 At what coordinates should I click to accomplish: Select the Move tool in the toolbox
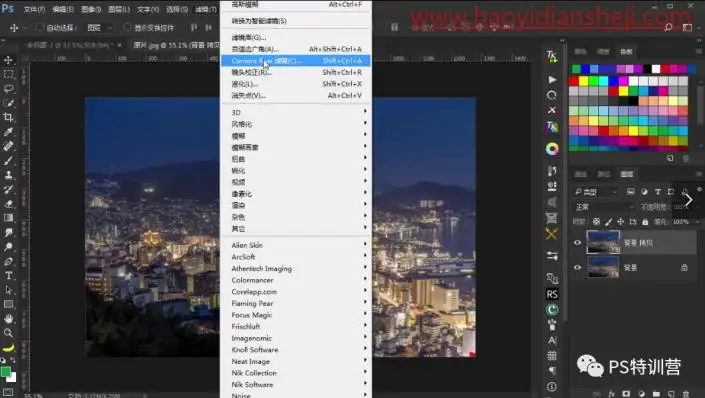tap(8, 60)
